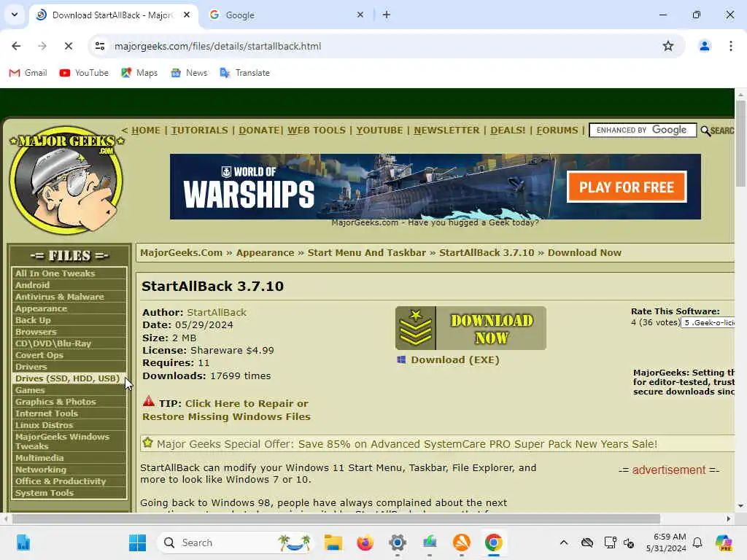The image size is (747, 560).
Task: Click Repair or Restore Missing Windows Files tip
Action: pos(226,410)
